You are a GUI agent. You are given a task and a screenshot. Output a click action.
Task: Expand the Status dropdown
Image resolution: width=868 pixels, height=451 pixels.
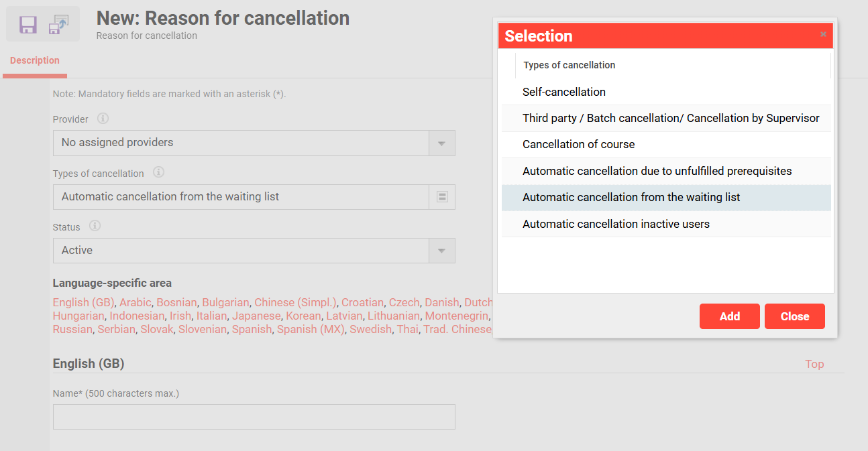442,251
